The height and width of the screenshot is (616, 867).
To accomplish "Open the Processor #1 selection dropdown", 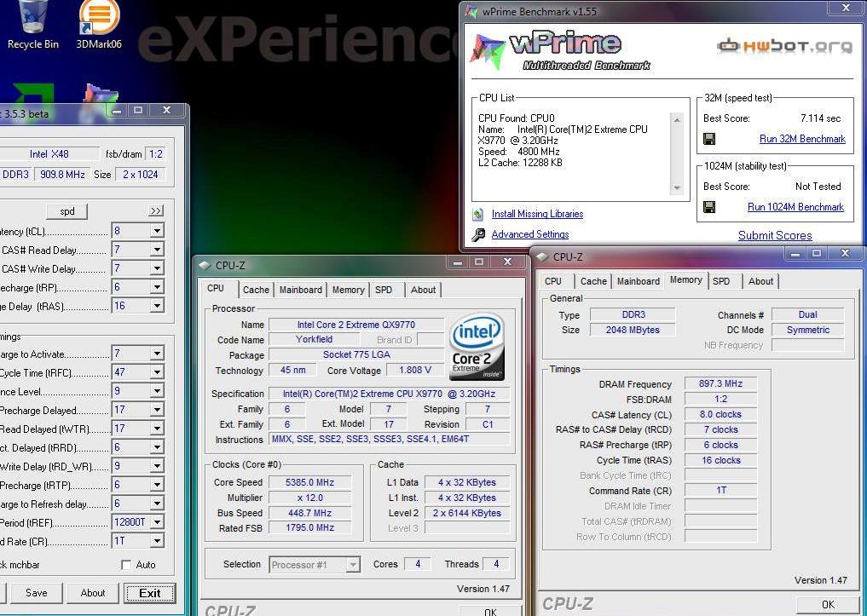I will (x=353, y=565).
